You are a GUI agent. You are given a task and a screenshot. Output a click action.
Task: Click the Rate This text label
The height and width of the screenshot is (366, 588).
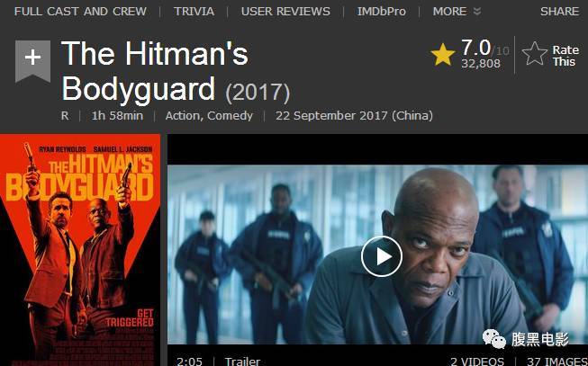coord(565,56)
